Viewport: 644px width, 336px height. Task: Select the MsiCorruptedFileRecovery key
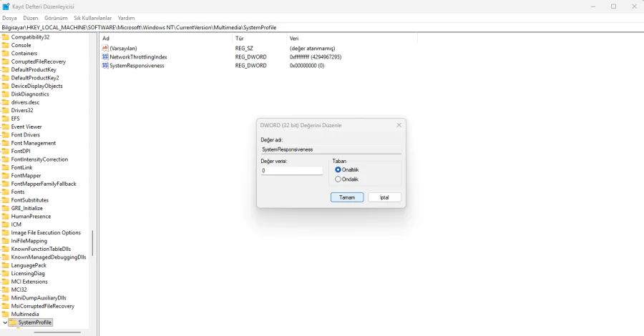43,306
